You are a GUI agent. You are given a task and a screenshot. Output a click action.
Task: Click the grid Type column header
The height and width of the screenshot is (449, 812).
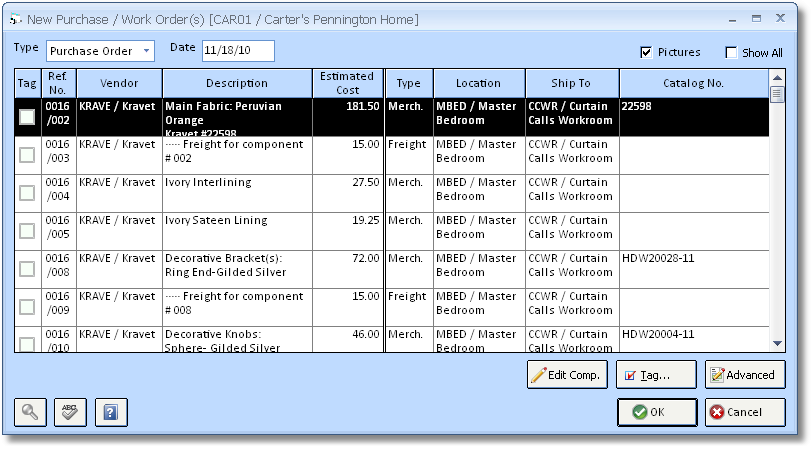[x=409, y=83]
